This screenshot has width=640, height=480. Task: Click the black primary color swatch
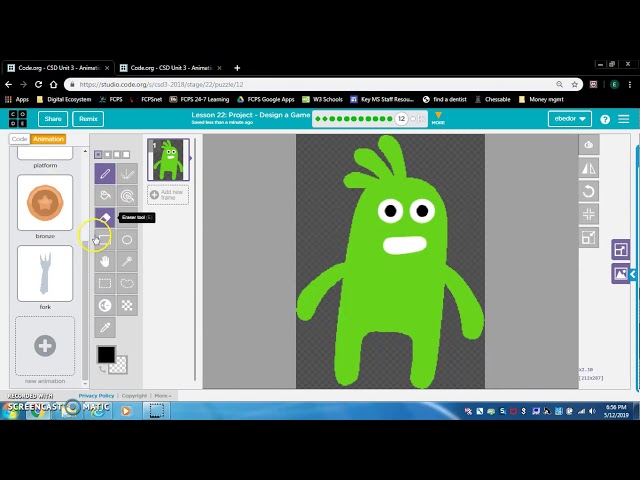(x=105, y=354)
